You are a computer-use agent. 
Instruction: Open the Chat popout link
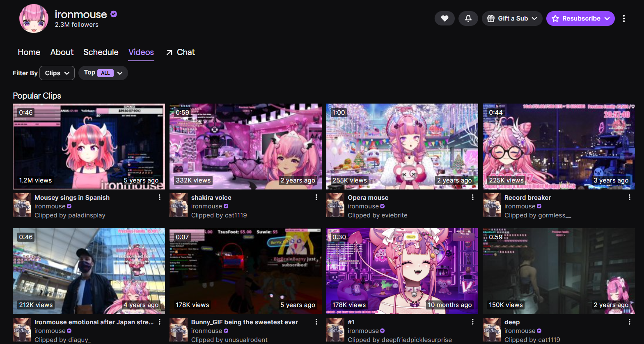click(181, 52)
